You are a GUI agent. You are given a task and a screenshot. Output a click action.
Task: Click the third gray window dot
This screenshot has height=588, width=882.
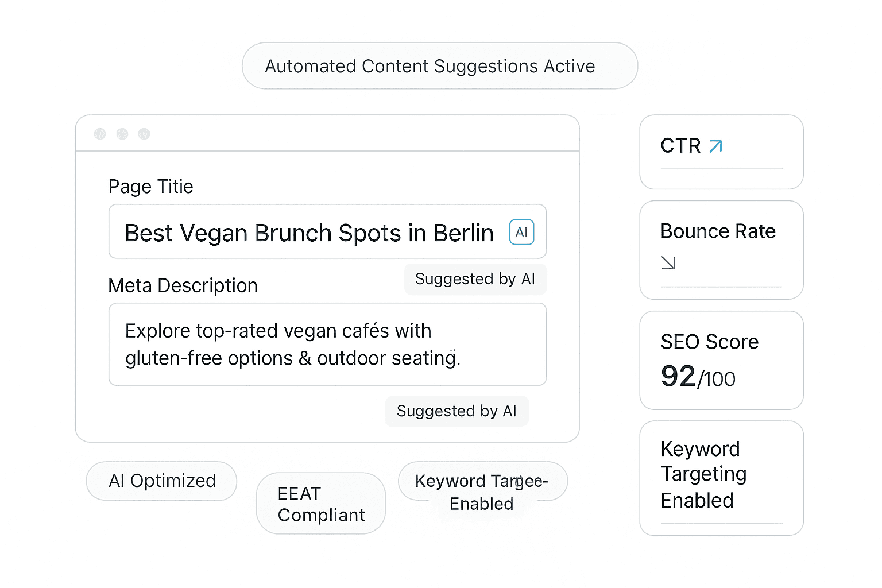coord(144,134)
